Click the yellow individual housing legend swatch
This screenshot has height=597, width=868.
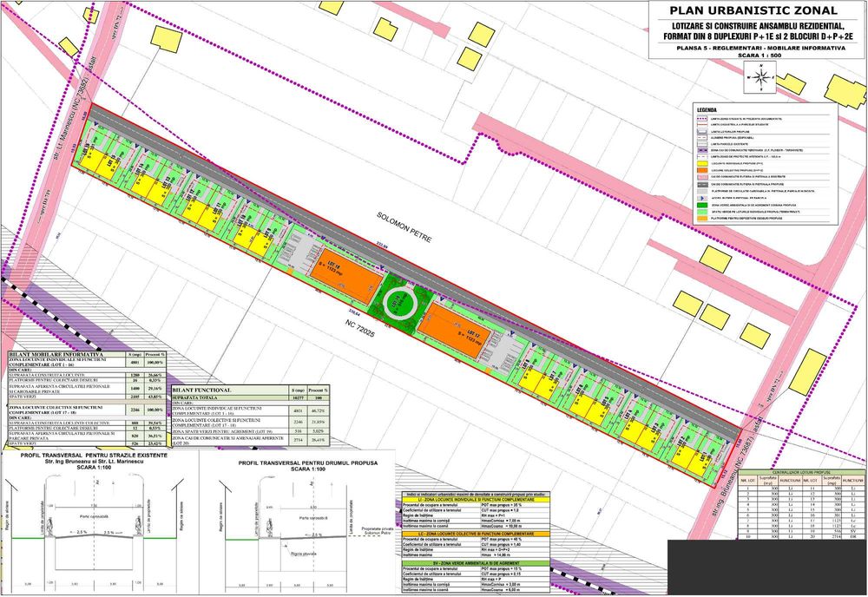click(x=702, y=164)
